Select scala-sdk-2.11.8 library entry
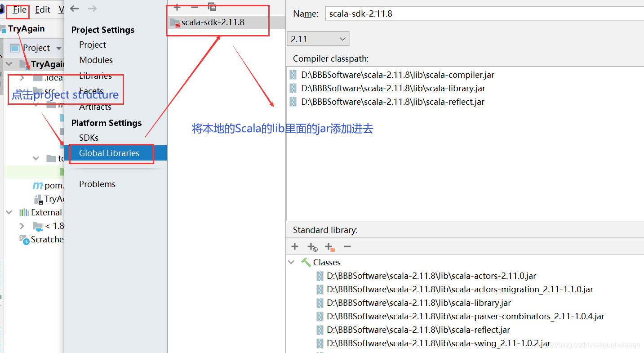This screenshot has height=353, width=644. point(227,22)
